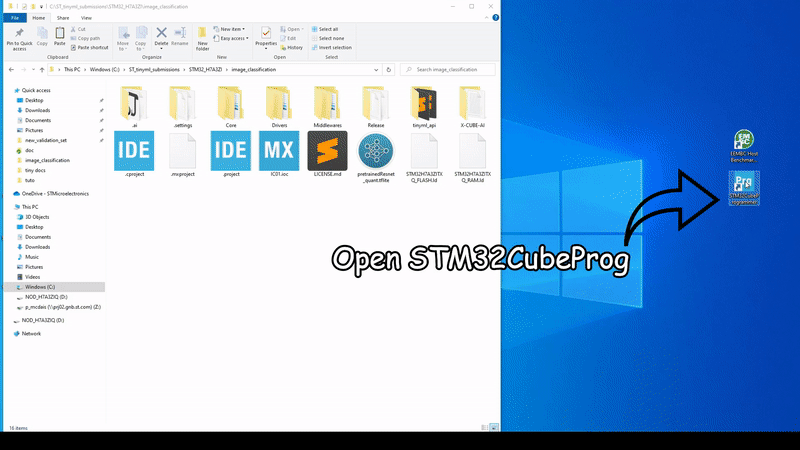
Task: Open the STM32CubeProgrammer desktop shortcut
Action: point(744,188)
